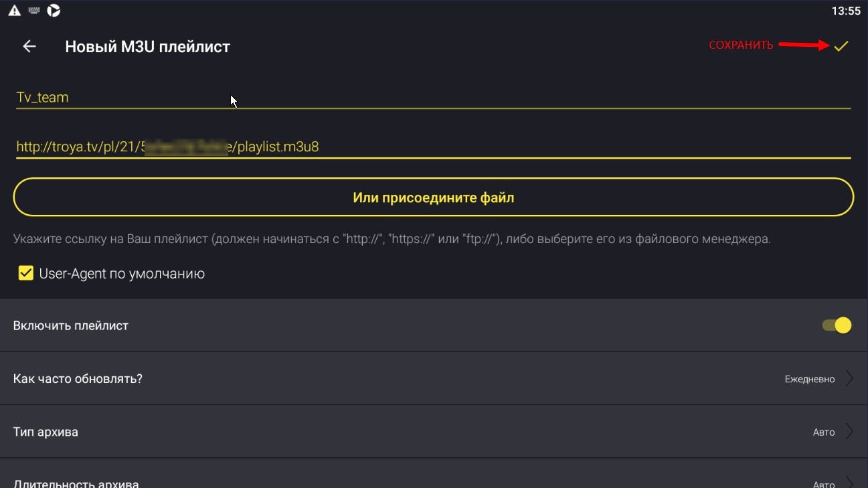Open the Как часто обновлять? setting

78,379
